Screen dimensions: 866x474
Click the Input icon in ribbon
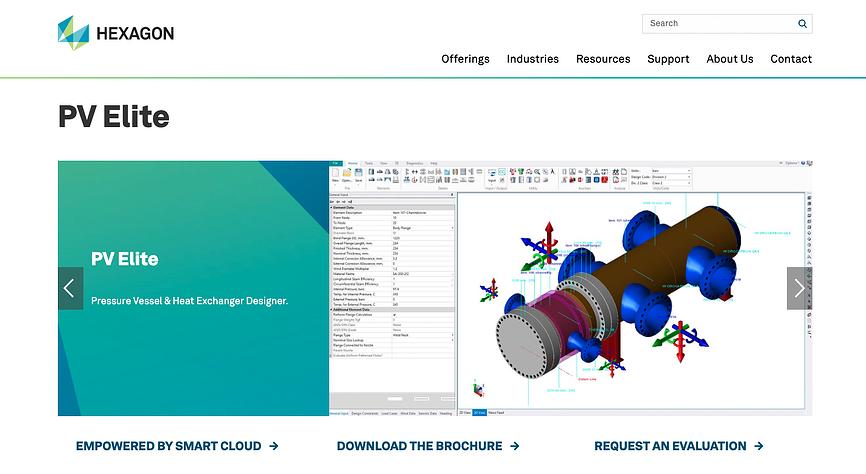tap(492, 173)
